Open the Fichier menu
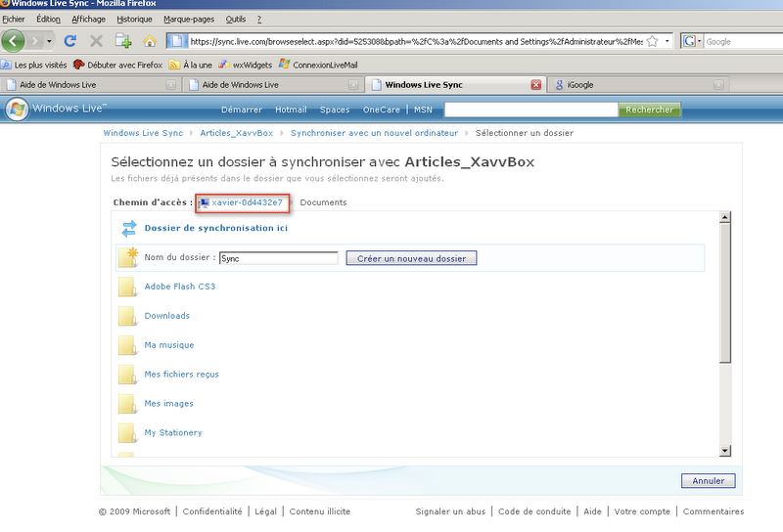This screenshot has height=532, width=783. click(x=14, y=19)
